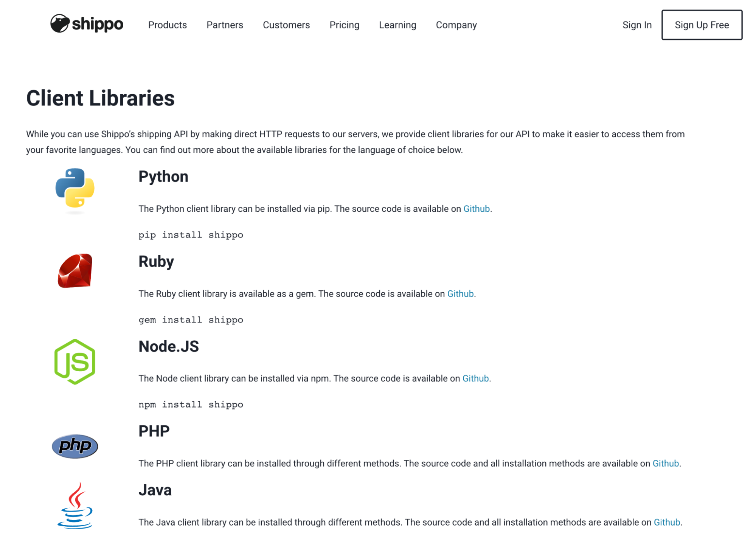Click the Shippo logo

tap(87, 24)
